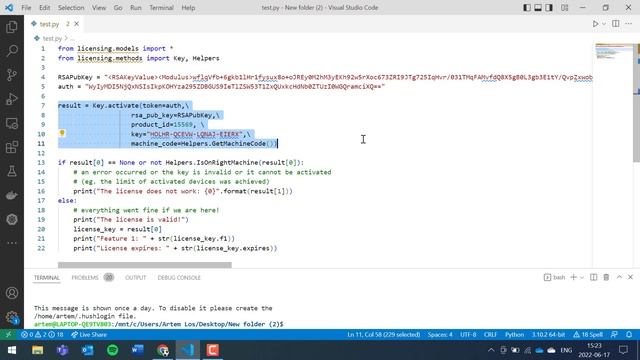Open the Explorer view in the activity bar

12,27
